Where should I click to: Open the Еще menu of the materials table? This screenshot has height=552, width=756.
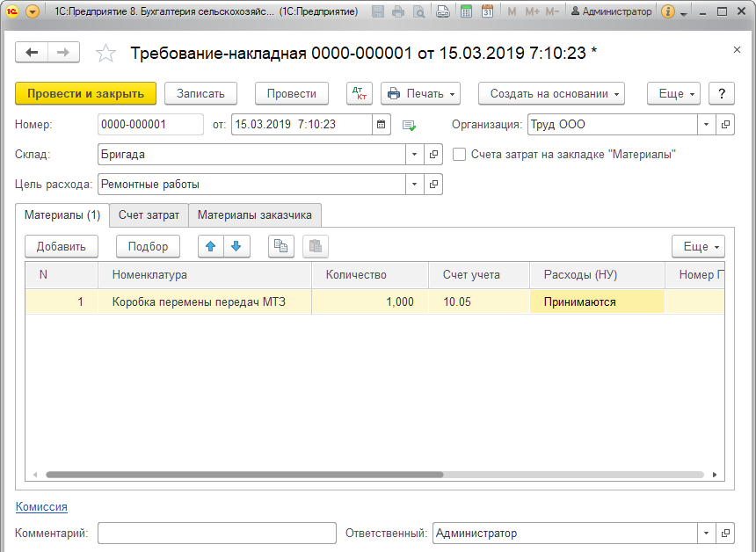coord(698,246)
